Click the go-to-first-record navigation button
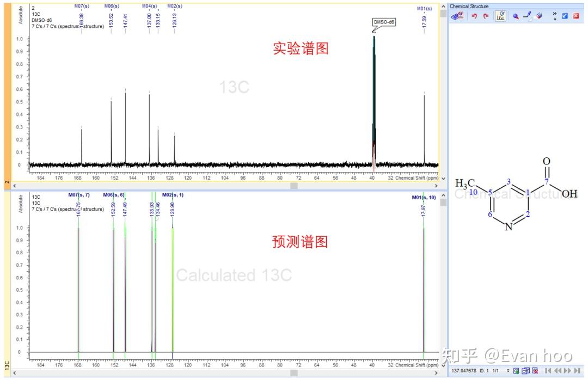 point(548,370)
